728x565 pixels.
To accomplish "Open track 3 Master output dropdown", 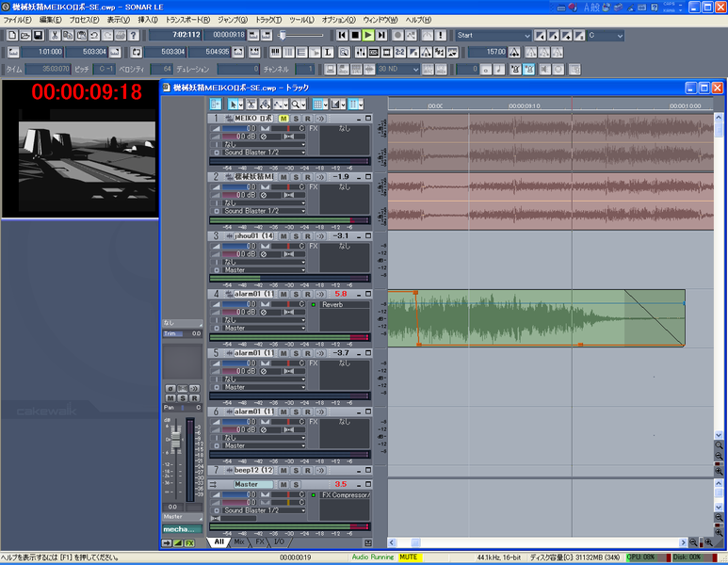I will [264, 269].
